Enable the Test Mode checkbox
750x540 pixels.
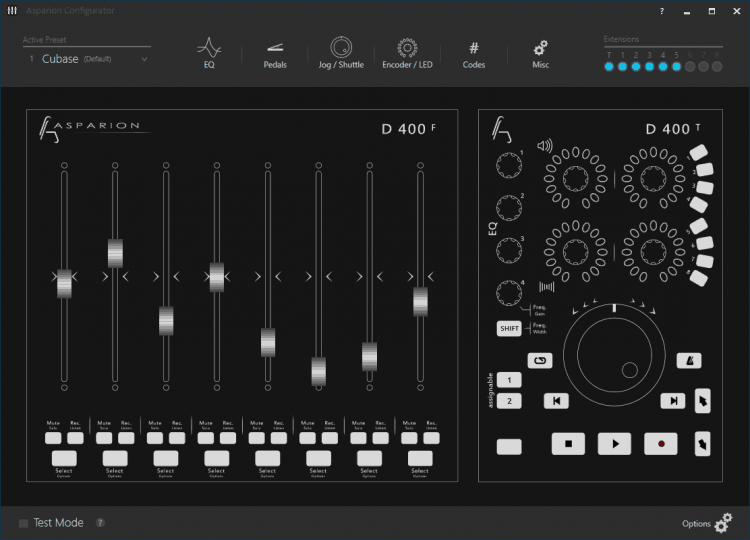pyautogui.click(x=23, y=523)
